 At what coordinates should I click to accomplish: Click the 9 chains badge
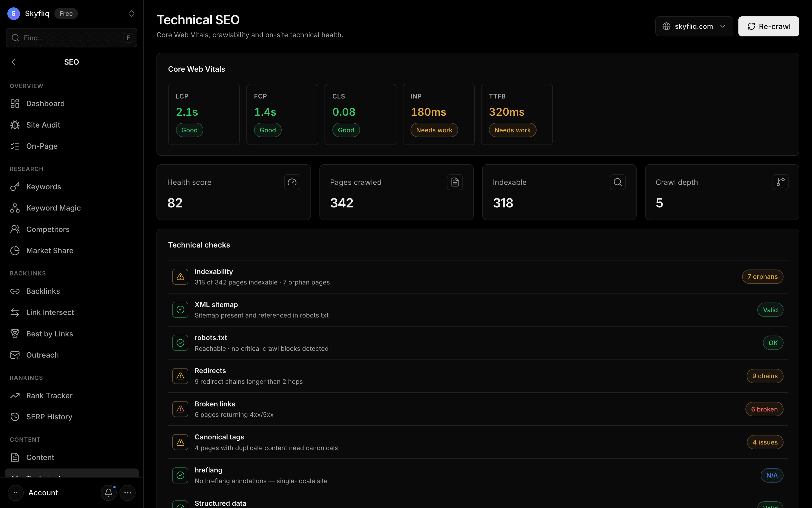(x=765, y=376)
